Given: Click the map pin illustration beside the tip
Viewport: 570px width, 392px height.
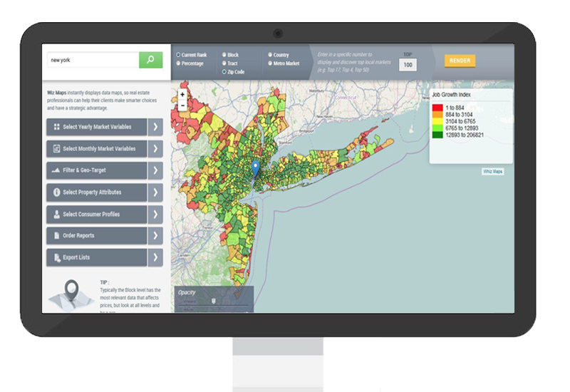Looking at the screenshot, I should (x=71, y=296).
